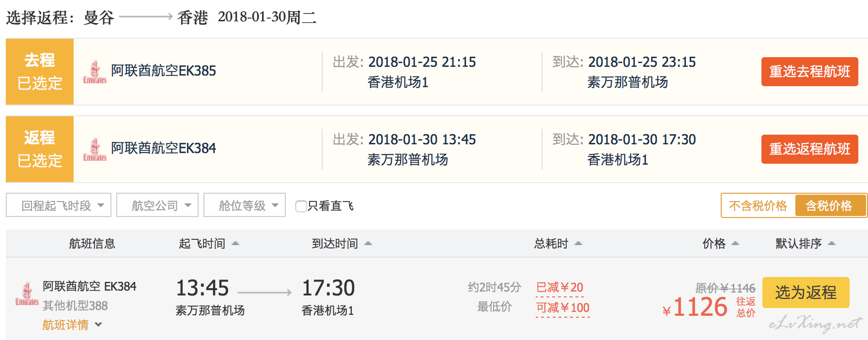The image size is (868, 340).
Task: Open the 回程起飞时段 dropdown
Action: click(59, 205)
